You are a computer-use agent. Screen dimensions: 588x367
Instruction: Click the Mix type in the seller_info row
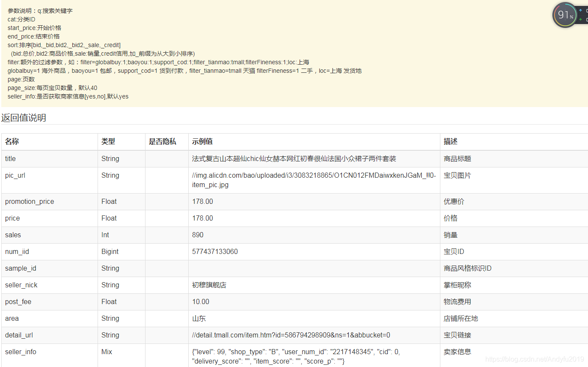tap(107, 352)
